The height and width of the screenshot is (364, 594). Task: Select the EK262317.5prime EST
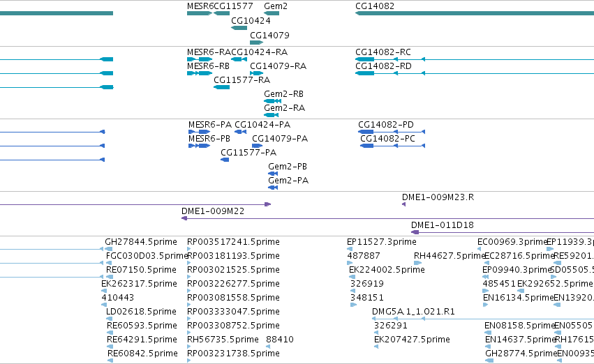[x=103, y=291]
